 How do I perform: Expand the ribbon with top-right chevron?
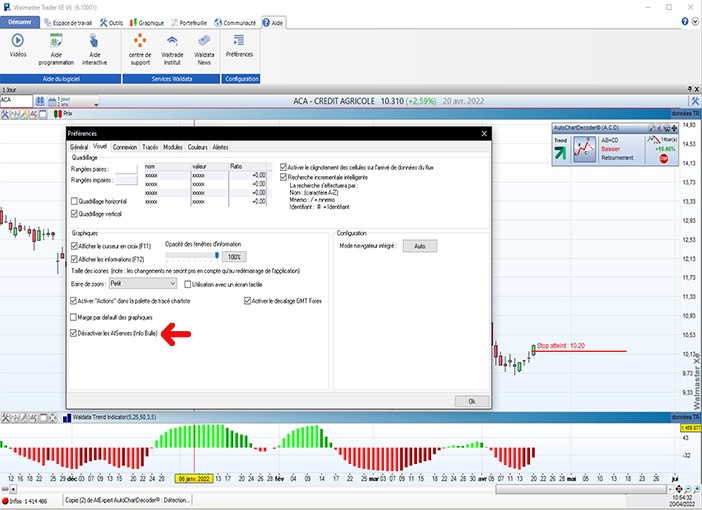click(695, 21)
